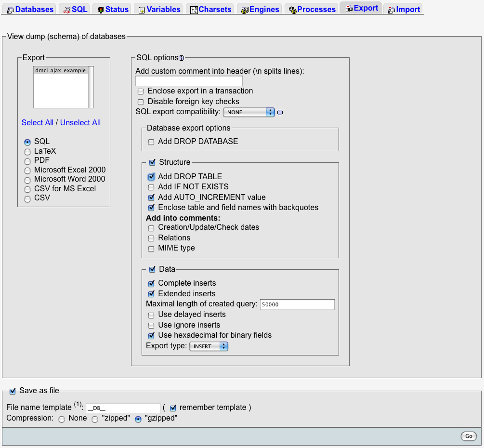Click the Charsets tab icon

194,10
